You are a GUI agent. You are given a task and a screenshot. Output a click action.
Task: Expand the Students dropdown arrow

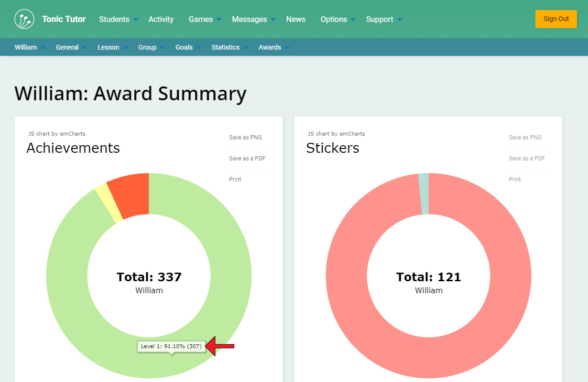point(136,20)
